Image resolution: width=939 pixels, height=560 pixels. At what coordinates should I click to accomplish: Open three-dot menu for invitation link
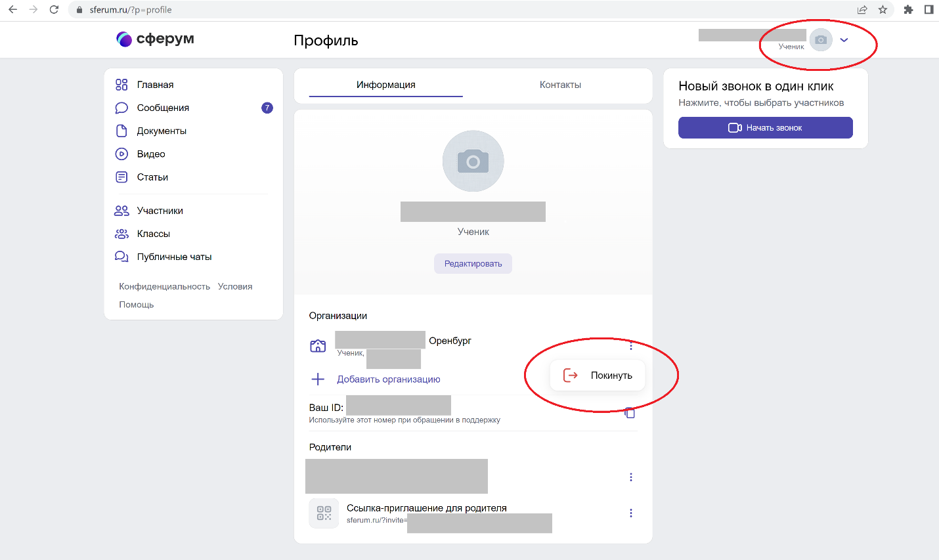(x=631, y=513)
